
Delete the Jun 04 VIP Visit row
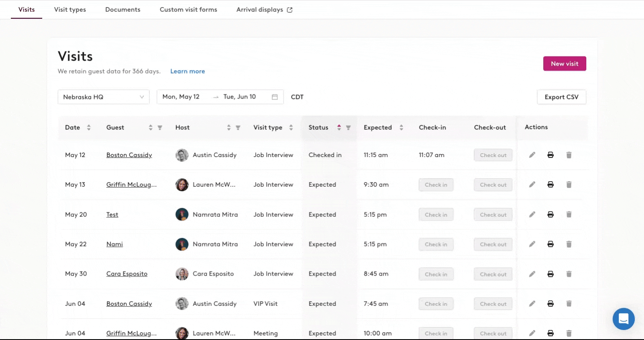[569, 304]
